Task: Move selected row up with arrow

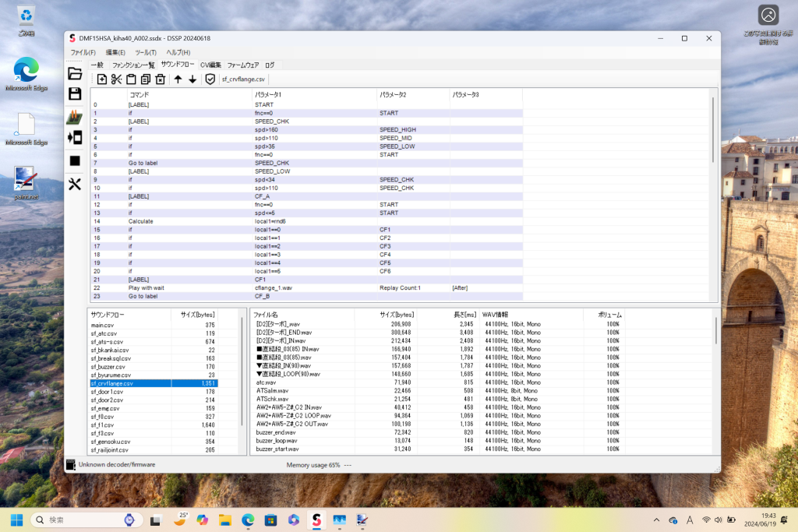Action: point(178,79)
